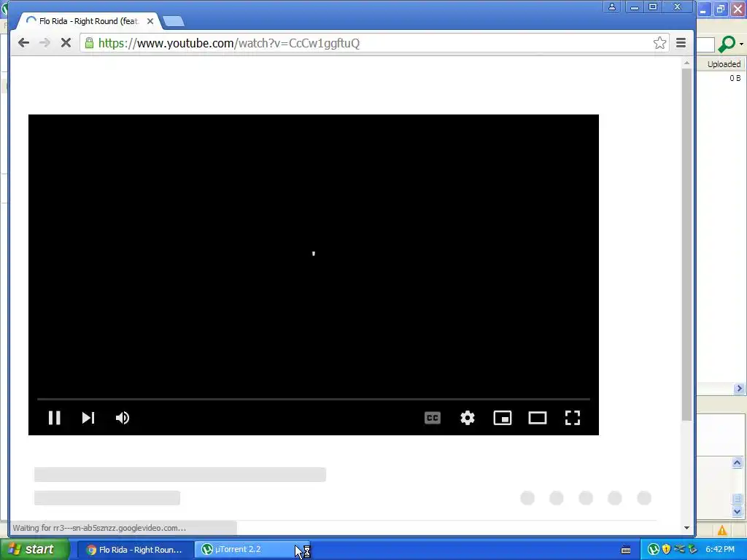This screenshot has width=747, height=560.
Task: Open the µTorrent search dropdown arrow
Action: coord(741,44)
